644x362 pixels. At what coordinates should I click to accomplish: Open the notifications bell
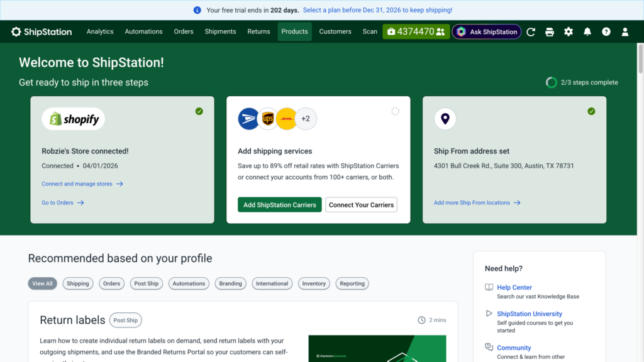coord(587,31)
